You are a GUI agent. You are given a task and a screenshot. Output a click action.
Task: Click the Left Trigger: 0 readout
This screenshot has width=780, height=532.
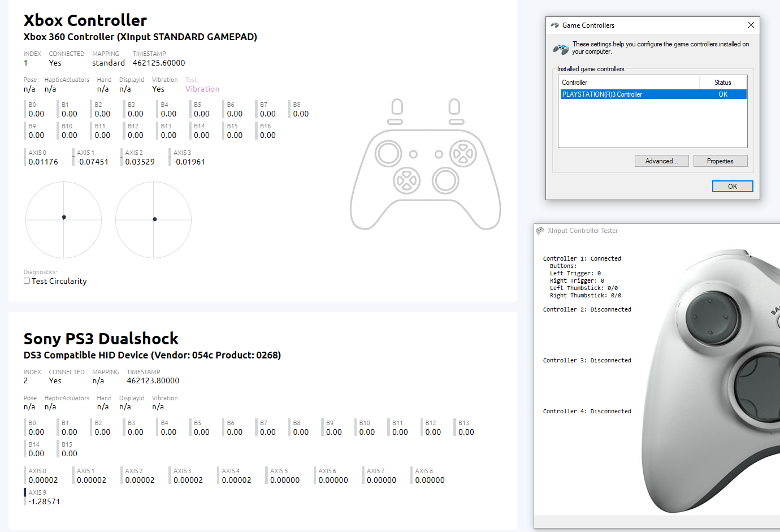pyautogui.click(x=575, y=273)
